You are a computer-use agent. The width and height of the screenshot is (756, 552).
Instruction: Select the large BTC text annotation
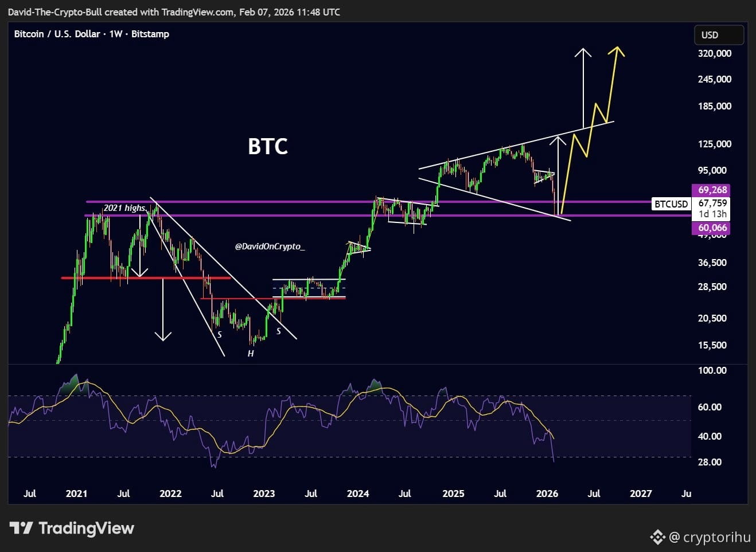(268, 146)
